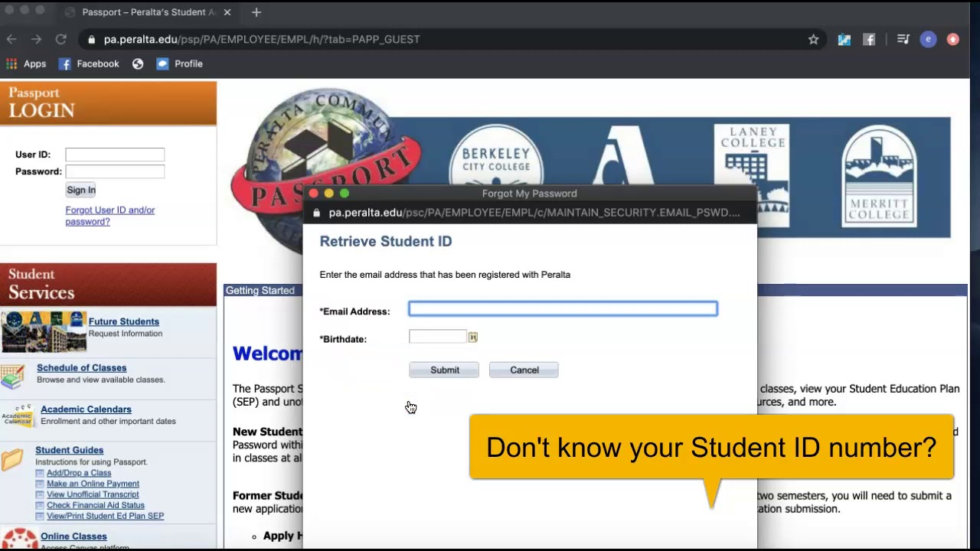
Task: Click the globe bookmark icon
Action: [138, 64]
